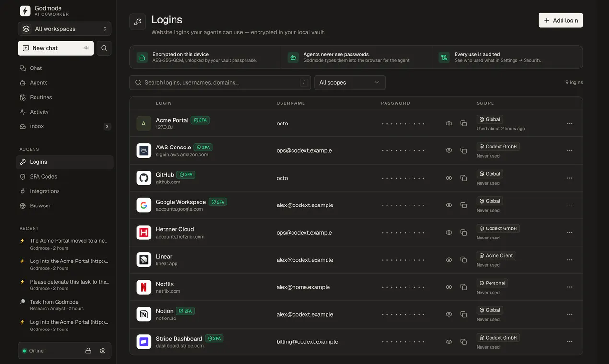
Task: Copy the Hetzner Cloud password
Action: (x=464, y=233)
